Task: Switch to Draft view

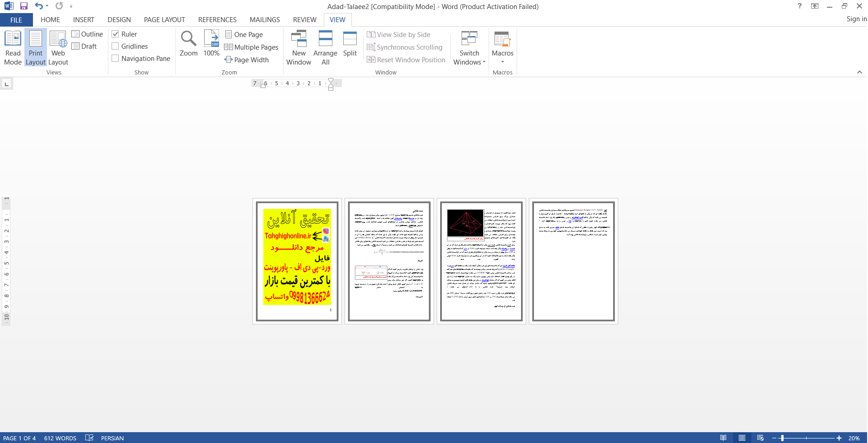Action: [84, 46]
